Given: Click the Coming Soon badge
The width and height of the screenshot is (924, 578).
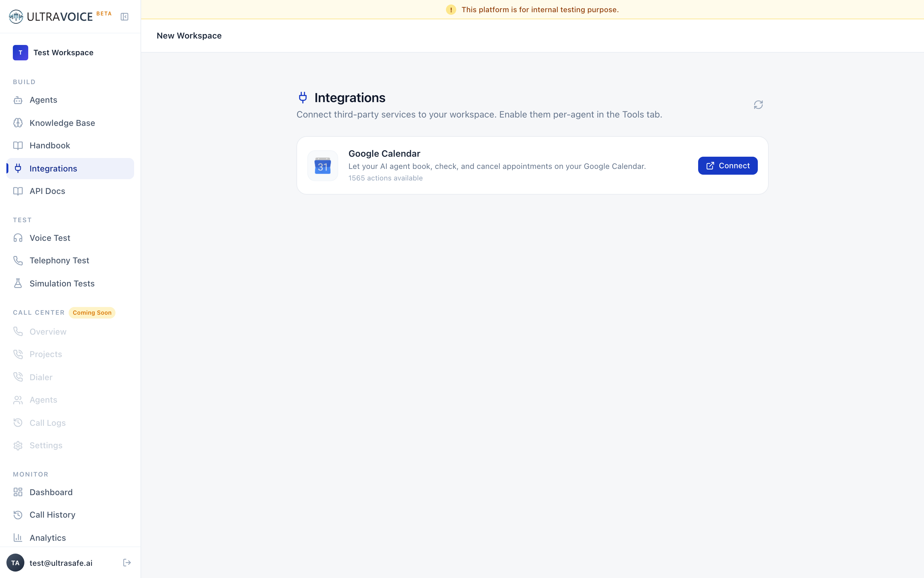Looking at the screenshot, I should [92, 313].
